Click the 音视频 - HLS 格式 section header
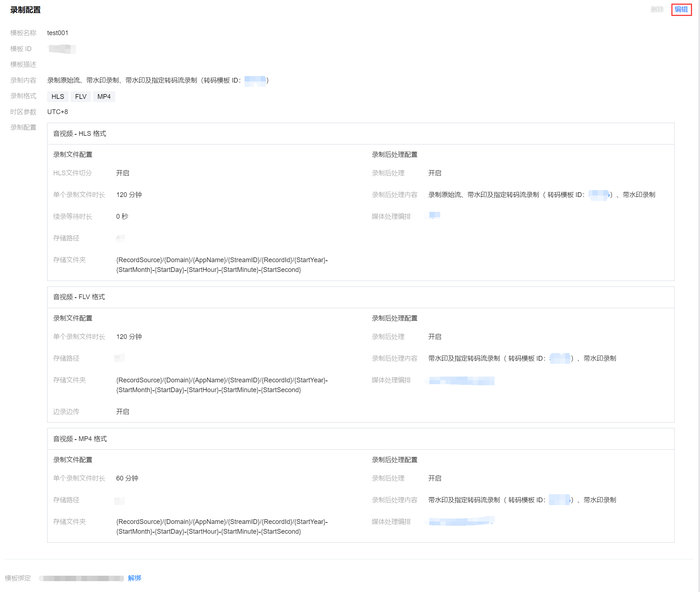 [80, 134]
